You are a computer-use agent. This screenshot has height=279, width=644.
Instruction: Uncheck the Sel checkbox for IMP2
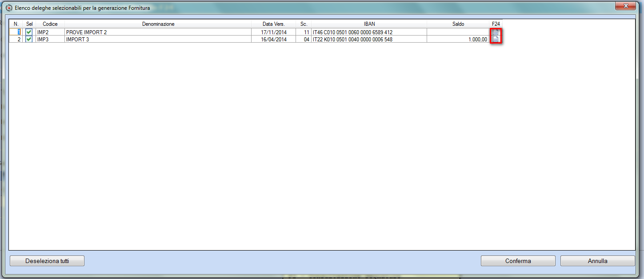point(29,32)
